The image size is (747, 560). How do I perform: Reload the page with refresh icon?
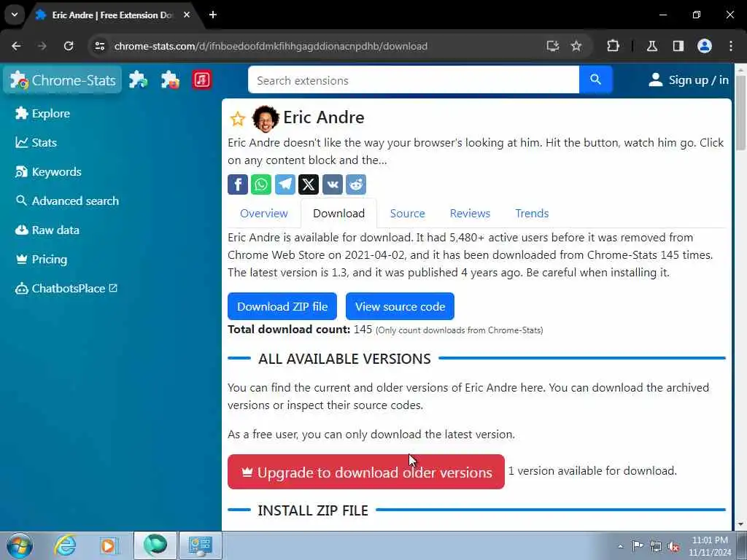pyautogui.click(x=69, y=46)
